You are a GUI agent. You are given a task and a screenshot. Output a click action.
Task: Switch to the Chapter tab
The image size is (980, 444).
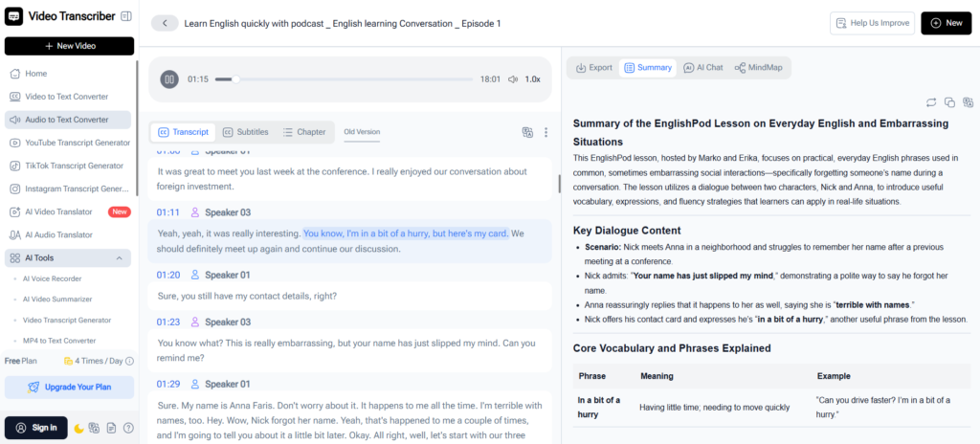(304, 132)
